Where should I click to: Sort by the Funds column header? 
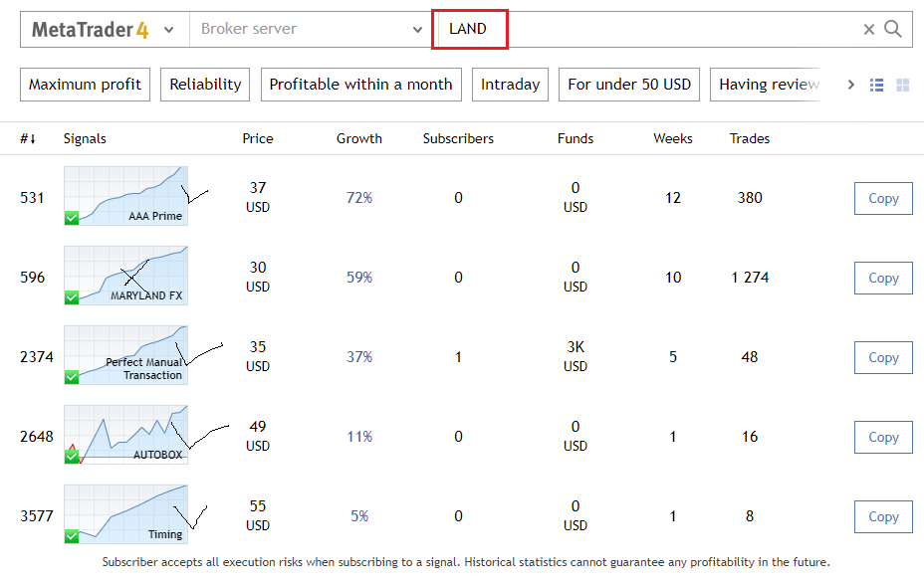click(x=576, y=139)
